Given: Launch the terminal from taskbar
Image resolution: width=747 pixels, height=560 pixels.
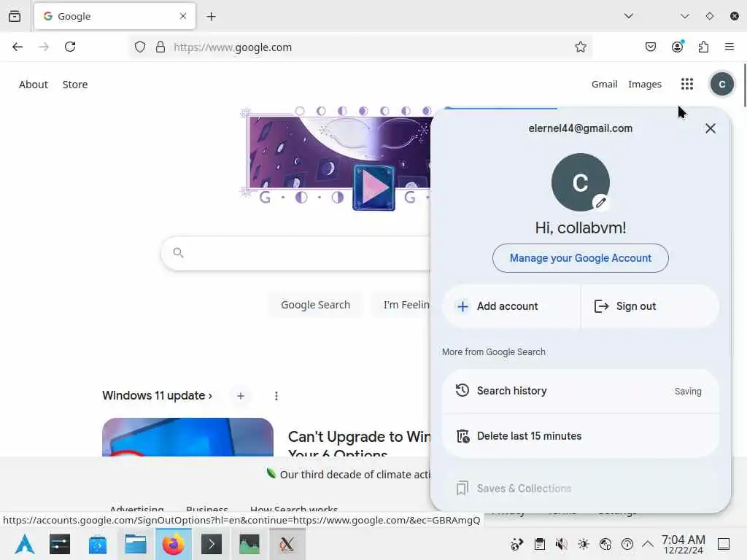Looking at the screenshot, I should (212, 544).
